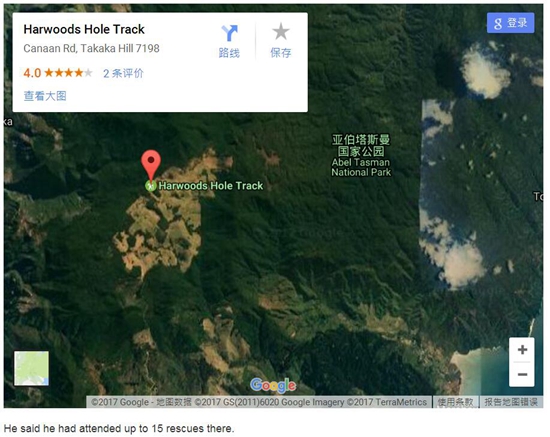Click the Google logo on map
This screenshot has width=550, height=437.
(273, 385)
